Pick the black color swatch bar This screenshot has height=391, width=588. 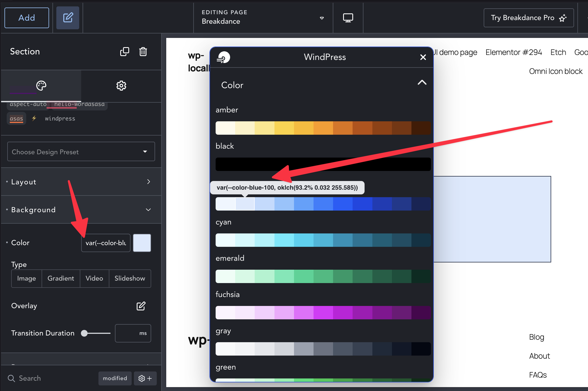coord(323,164)
